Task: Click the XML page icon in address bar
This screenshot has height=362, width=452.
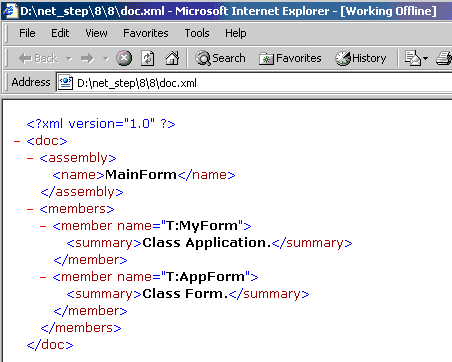Action: 65,82
